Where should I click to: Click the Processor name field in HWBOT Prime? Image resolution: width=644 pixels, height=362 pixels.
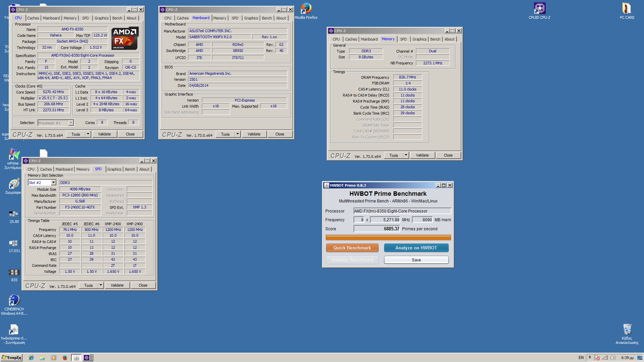pos(402,211)
